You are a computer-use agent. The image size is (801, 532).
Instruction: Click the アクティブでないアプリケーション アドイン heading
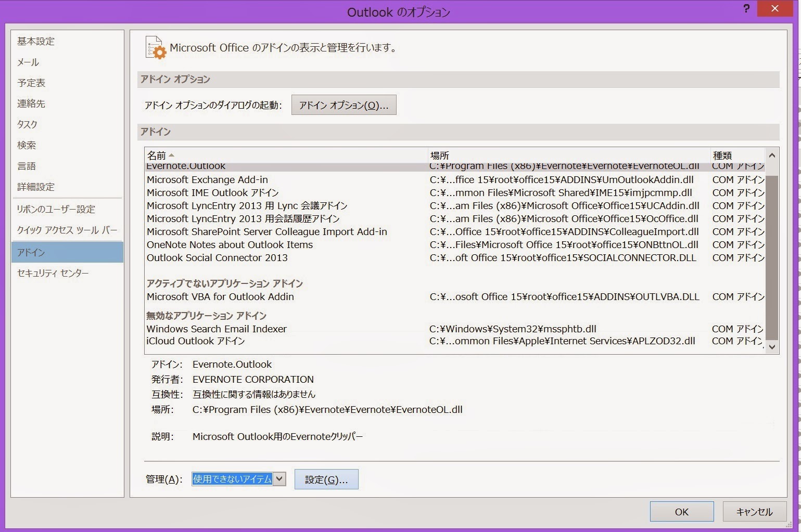tap(224, 283)
